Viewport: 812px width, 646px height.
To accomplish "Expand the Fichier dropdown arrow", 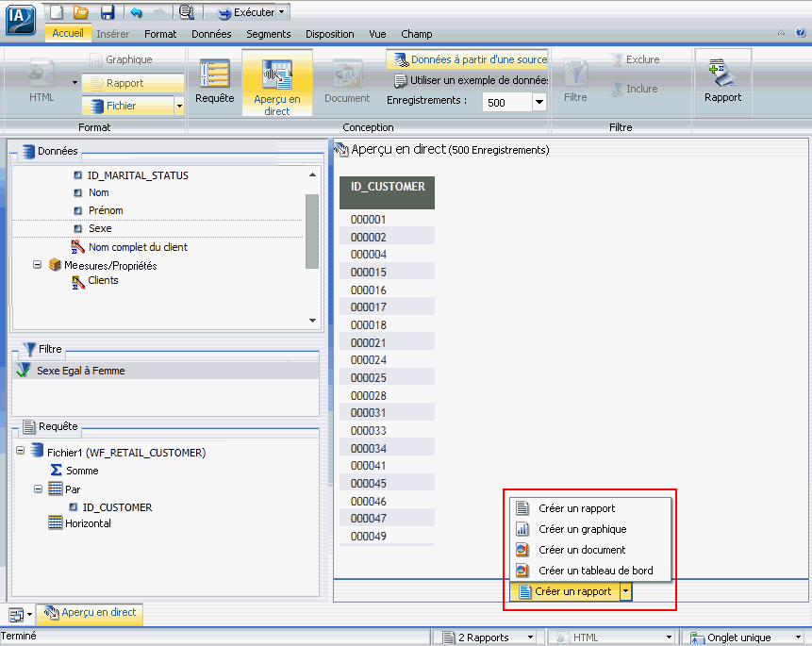I will [x=179, y=106].
